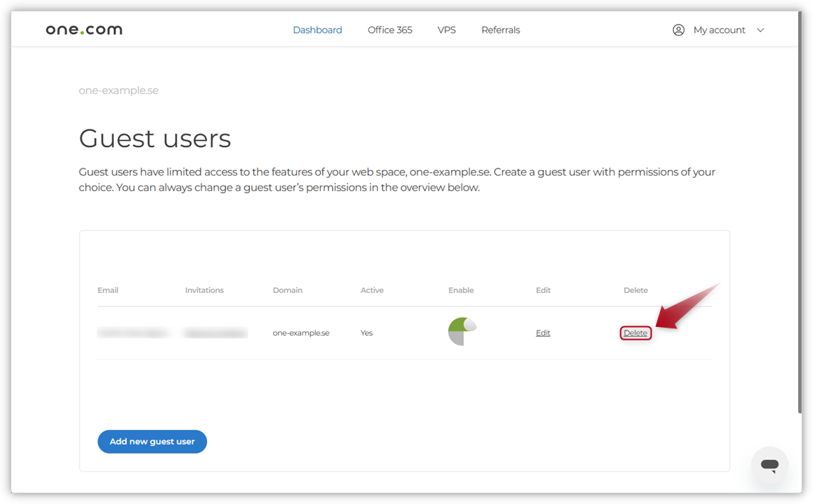Click the one-example.se breadcrumb label
The height and width of the screenshot is (504, 813).
click(x=119, y=90)
